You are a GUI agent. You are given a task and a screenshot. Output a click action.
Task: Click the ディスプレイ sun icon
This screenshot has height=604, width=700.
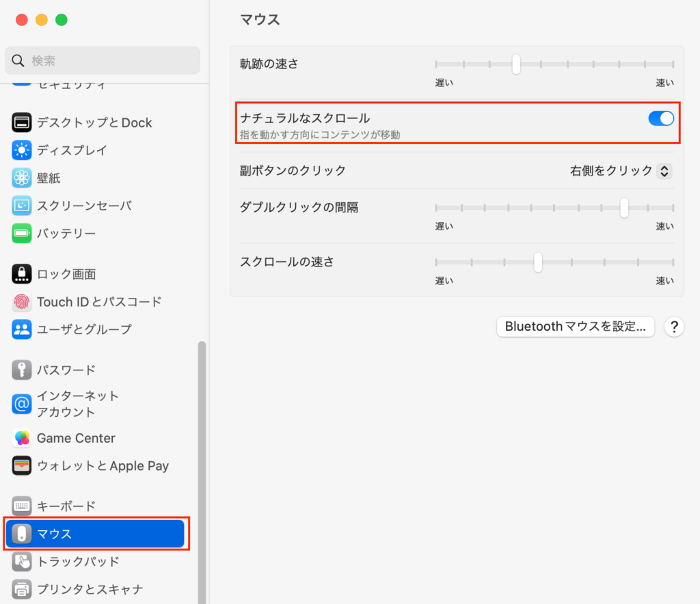coord(21,150)
